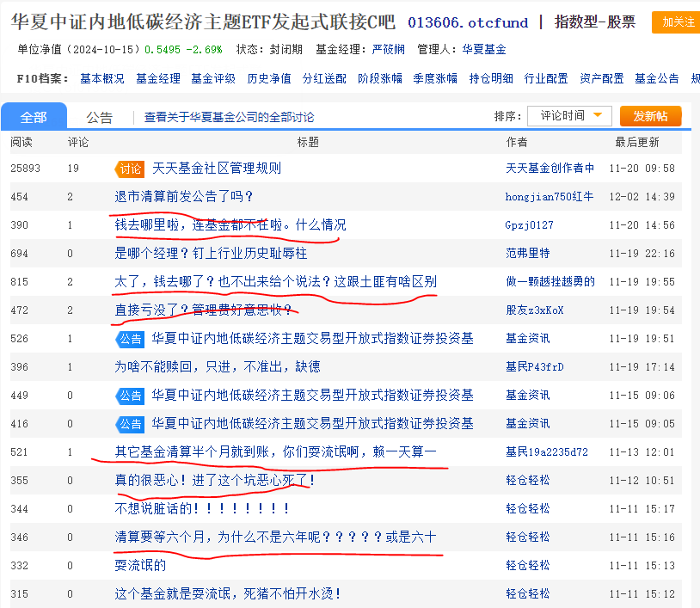This screenshot has height=608, width=700.
Task: Open author 股友z3xKoX profile
Action: [x=535, y=310]
